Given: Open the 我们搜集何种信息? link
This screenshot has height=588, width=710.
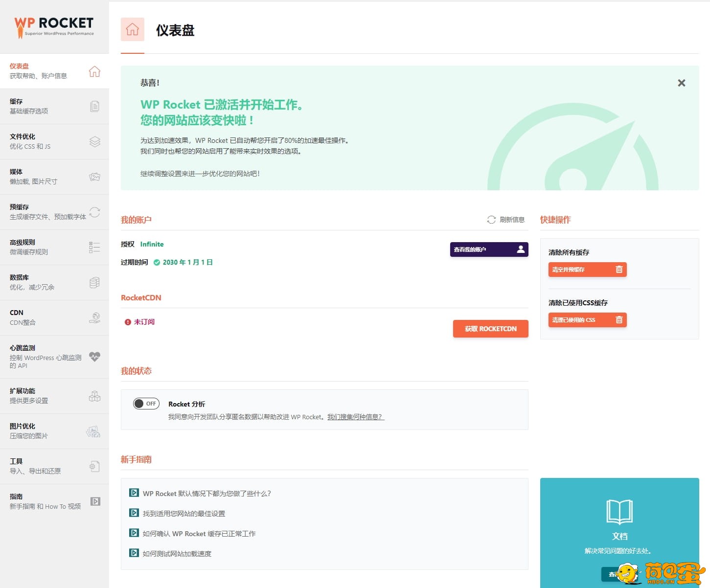Looking at the screenshot, I should [x=356, y=417].
